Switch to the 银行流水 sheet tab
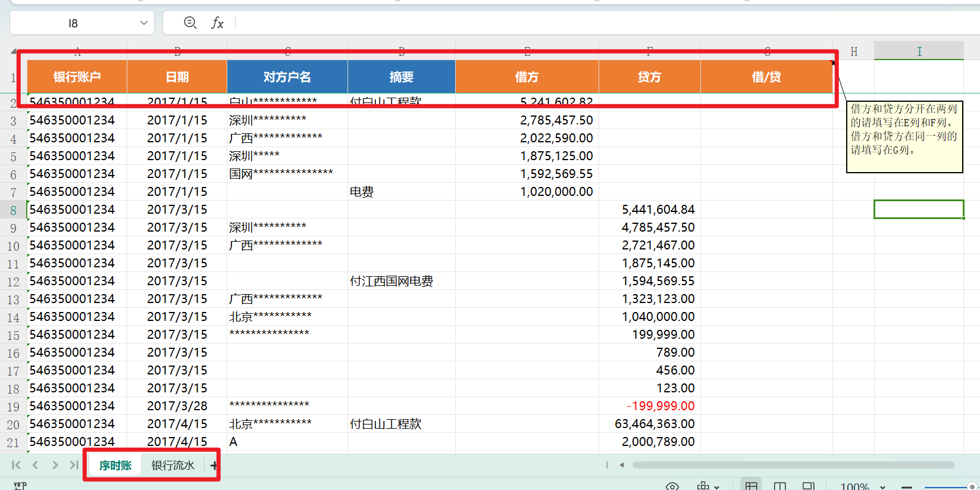The width and height of the screenshot is (980, 490). tap(173, 466)
